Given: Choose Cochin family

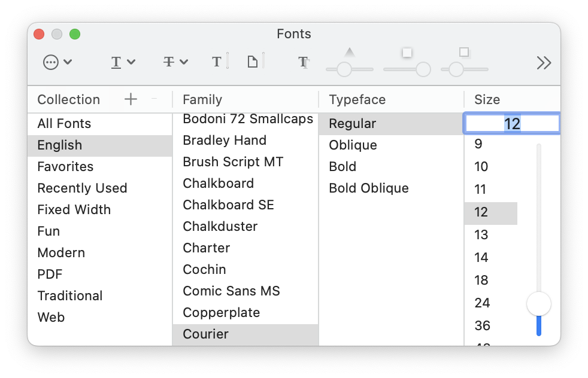Looking at the screenshot, I should click(245, 270).
